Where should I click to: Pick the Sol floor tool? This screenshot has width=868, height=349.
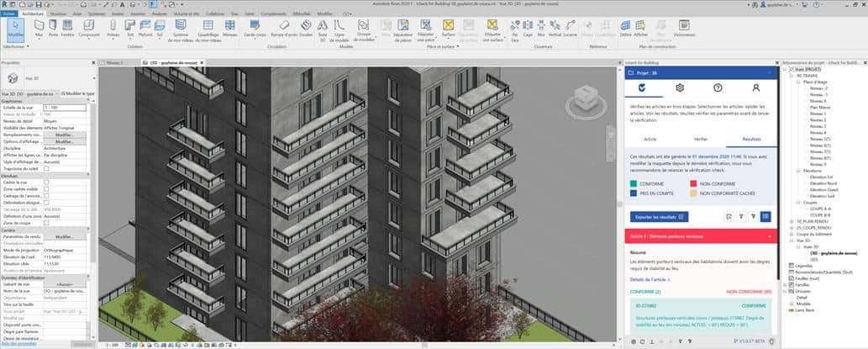pos(160,29)
